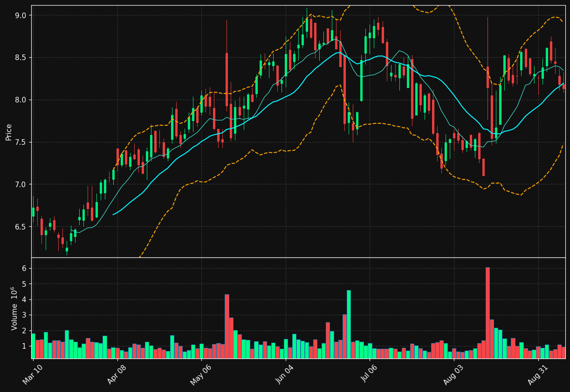Click the Aug 03 date label
This screenshot has height=392, width=570.
pyautogui.click(x=453, y=374)
